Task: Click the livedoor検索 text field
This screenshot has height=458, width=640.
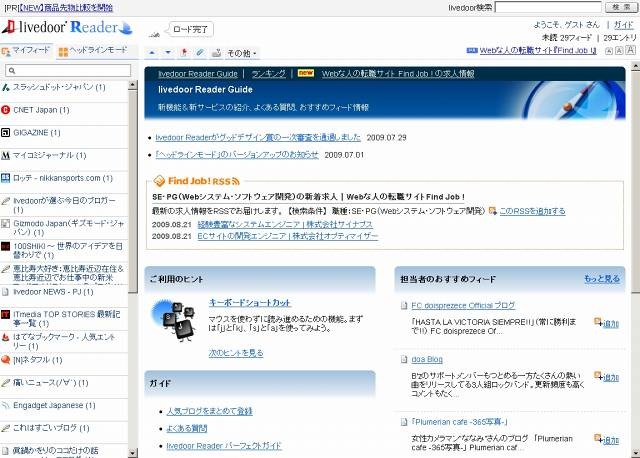Action: tap(548, 7)
